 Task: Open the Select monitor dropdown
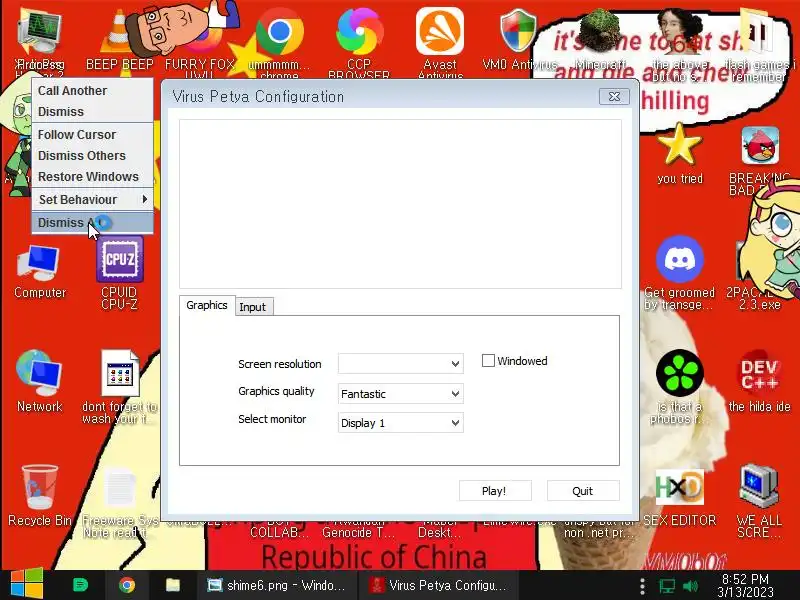[401, 422]
